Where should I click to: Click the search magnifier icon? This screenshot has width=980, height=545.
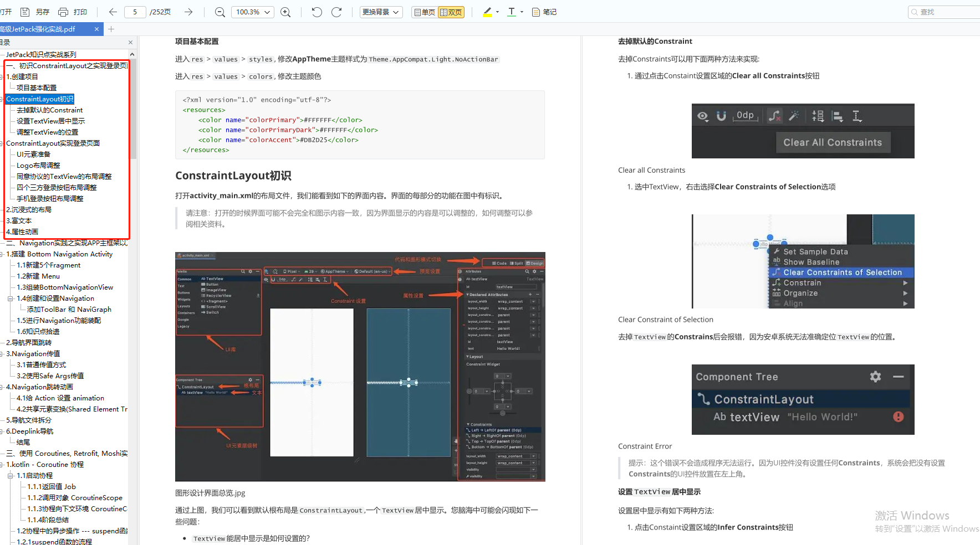[x=915, y=12]
